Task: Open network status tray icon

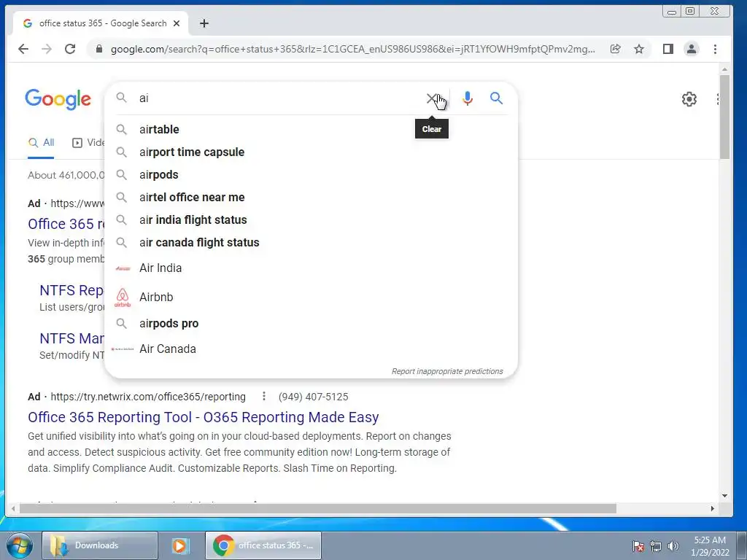Action: 656,546
